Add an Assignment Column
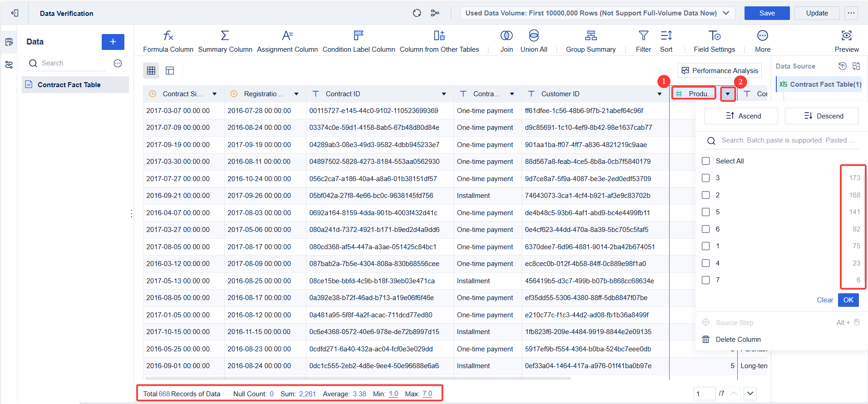Image resolution: width=868 pixels, height=404 pixels. click(287, 41)
